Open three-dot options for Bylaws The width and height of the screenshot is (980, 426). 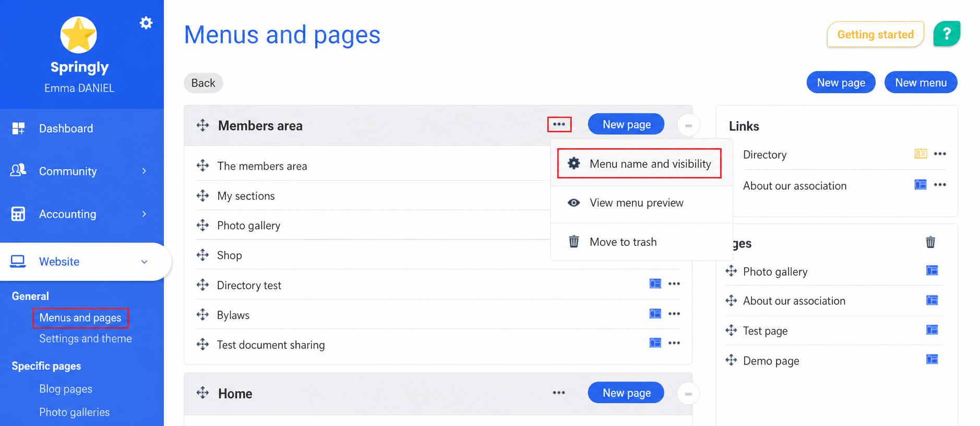coord(674,313)
